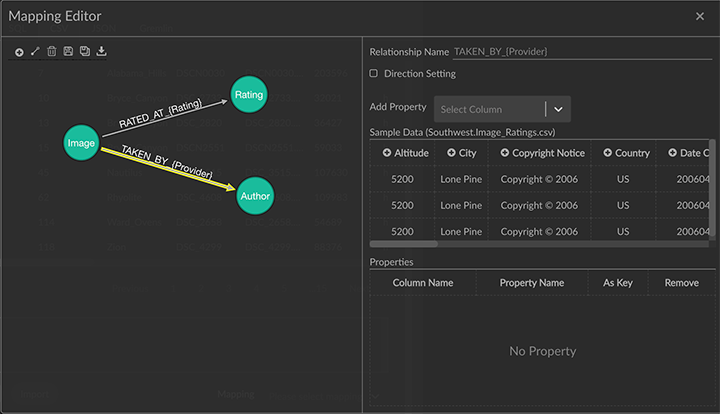Open the Select Column dropdown arrow

click(x=558, y=109)
